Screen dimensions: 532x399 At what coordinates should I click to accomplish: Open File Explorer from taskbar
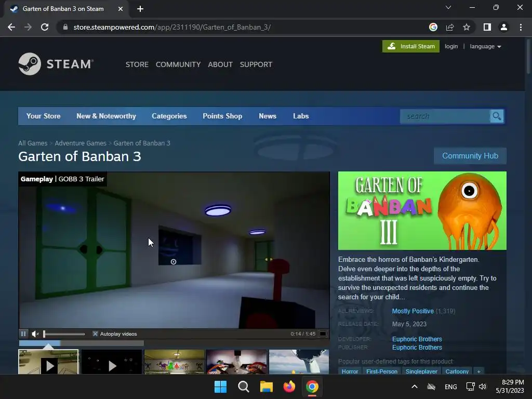click(267, 387)
